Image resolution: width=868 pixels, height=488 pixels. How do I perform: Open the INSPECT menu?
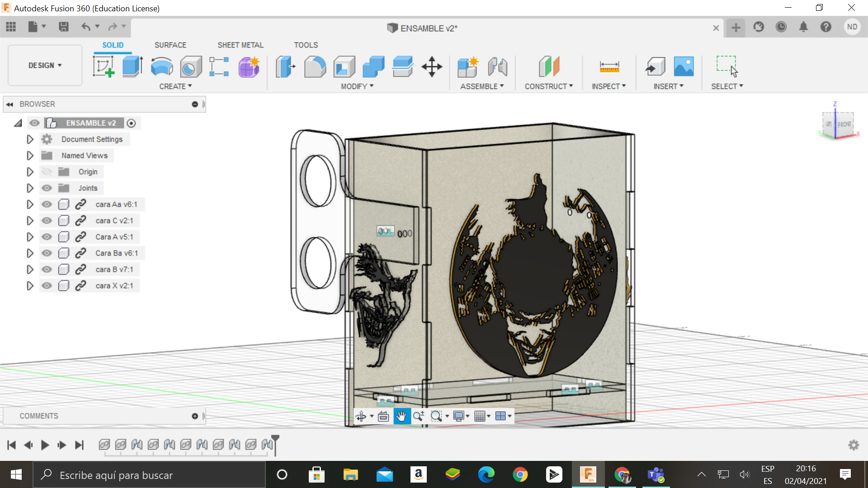[609, 86]
